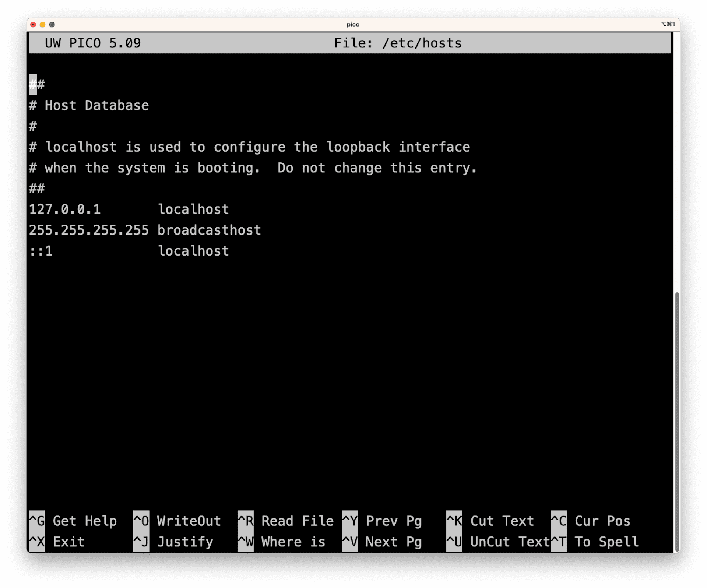707x588 pixels.
Task: Click the 127.0.0.1 localhost entry
Action: (129, 210)
